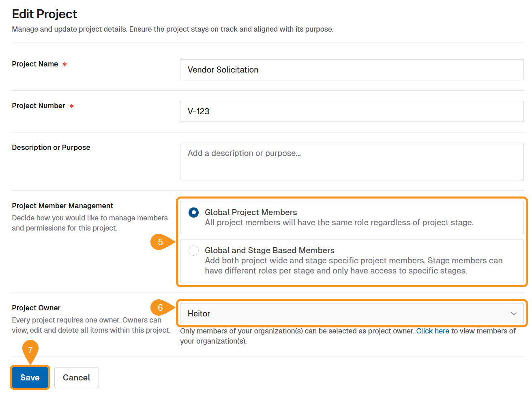
Task: Click the red asterisk beside Project Name
Action: tap(64, 64)
